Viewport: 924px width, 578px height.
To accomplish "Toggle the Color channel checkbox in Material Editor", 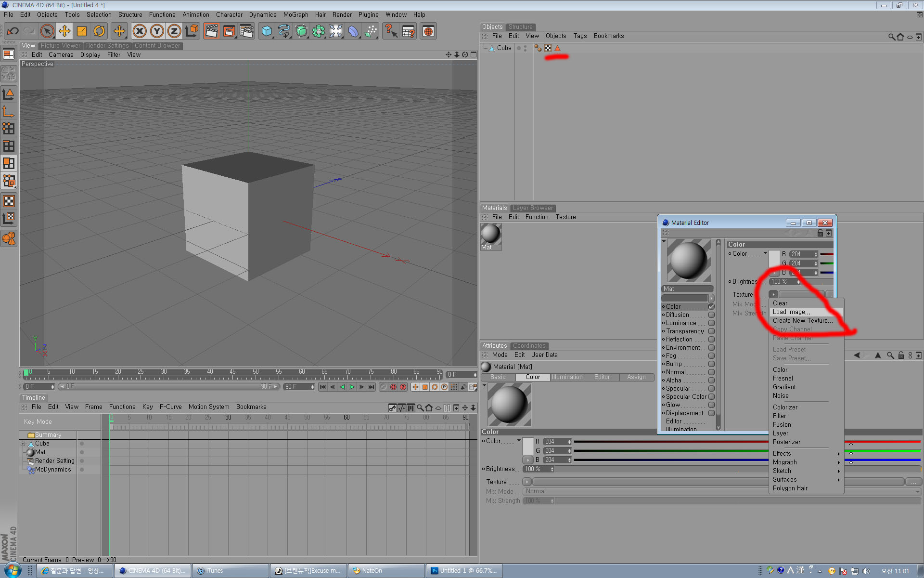I will tap(711, 306).
